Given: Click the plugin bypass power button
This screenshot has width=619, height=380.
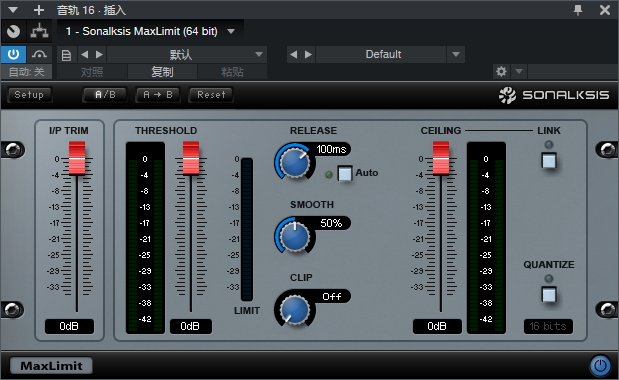Looking at the screenshot, I should click(x=13, y=54).
